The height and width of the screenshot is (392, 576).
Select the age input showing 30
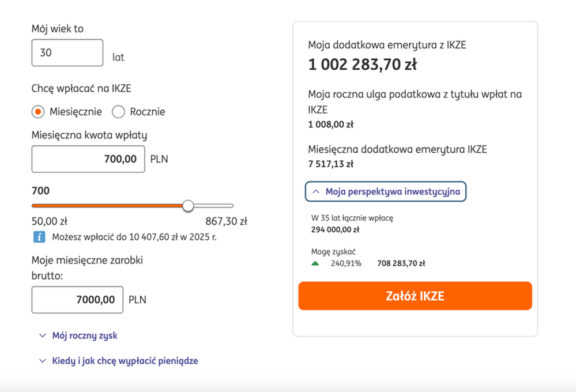pos(67,52)
